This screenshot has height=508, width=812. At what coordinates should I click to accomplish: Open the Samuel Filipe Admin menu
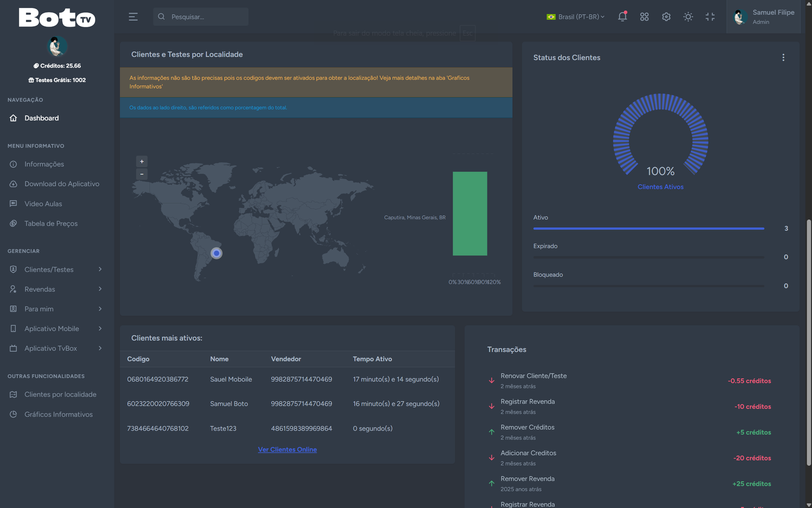763,17
